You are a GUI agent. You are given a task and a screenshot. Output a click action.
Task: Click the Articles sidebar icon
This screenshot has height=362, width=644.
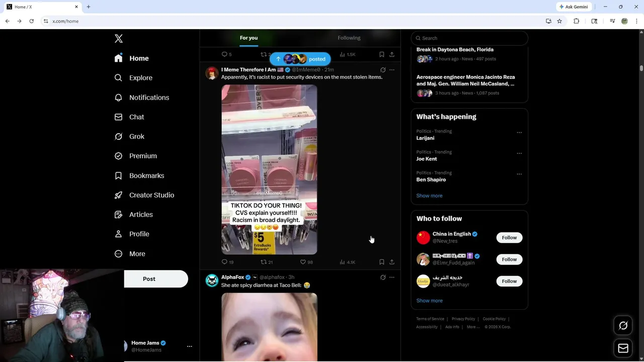(x=118, y=215)
